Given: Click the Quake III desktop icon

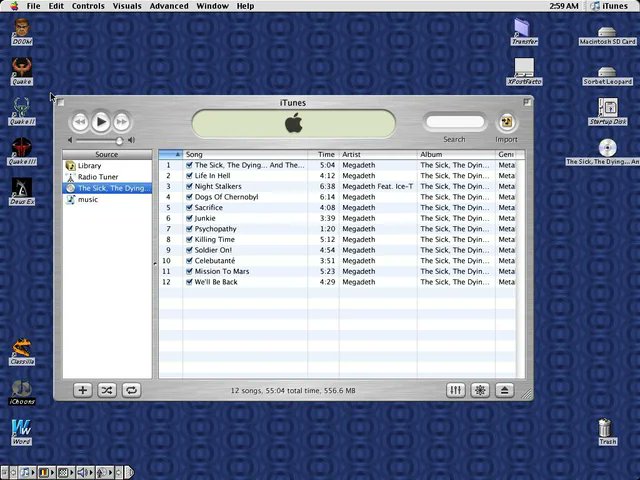Looking at the screenshot, I should [x=22, y=151].
